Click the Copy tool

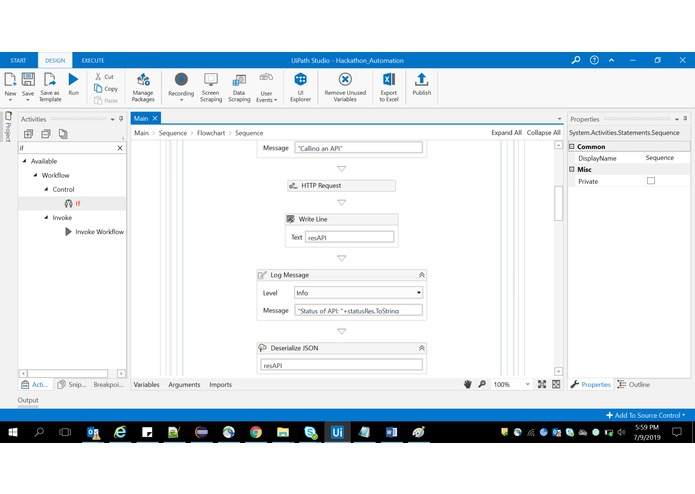click(106, 89)
